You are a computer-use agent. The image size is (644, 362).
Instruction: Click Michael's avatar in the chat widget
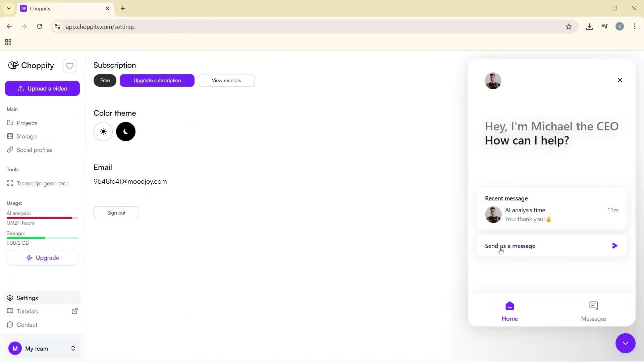coord(493,80)
